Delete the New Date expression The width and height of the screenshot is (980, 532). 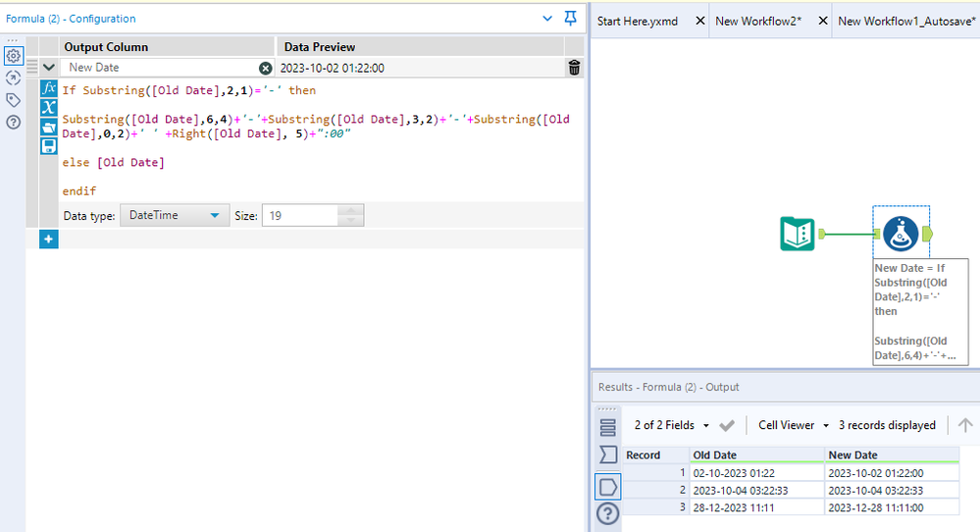click(x=575, y=68)
